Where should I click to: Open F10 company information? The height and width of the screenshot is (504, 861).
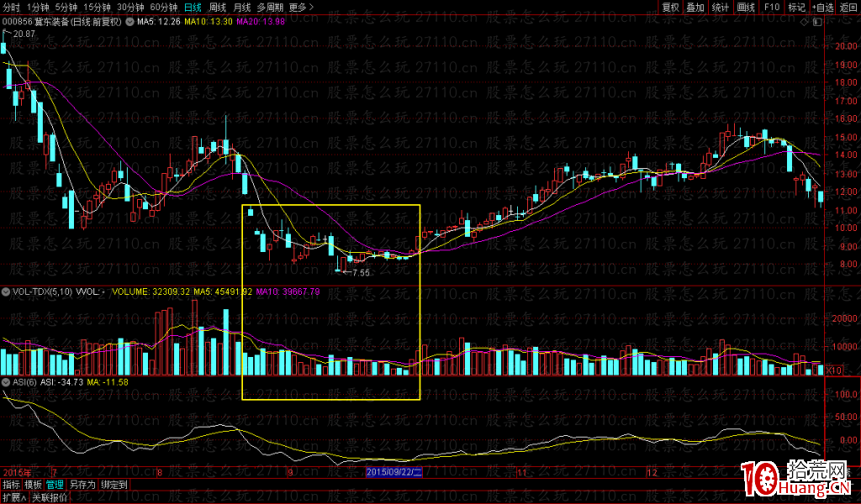pyautogui.click(x=772, y=8)
